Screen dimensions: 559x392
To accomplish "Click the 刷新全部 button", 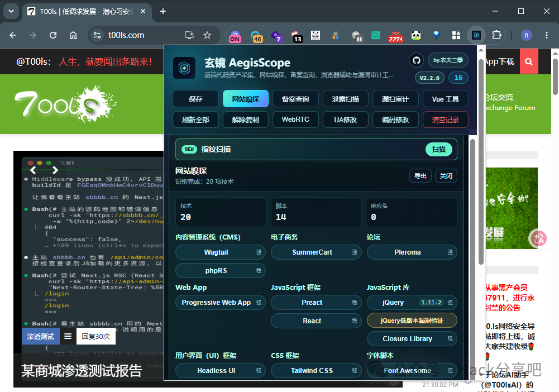I will tap(195, 119).
